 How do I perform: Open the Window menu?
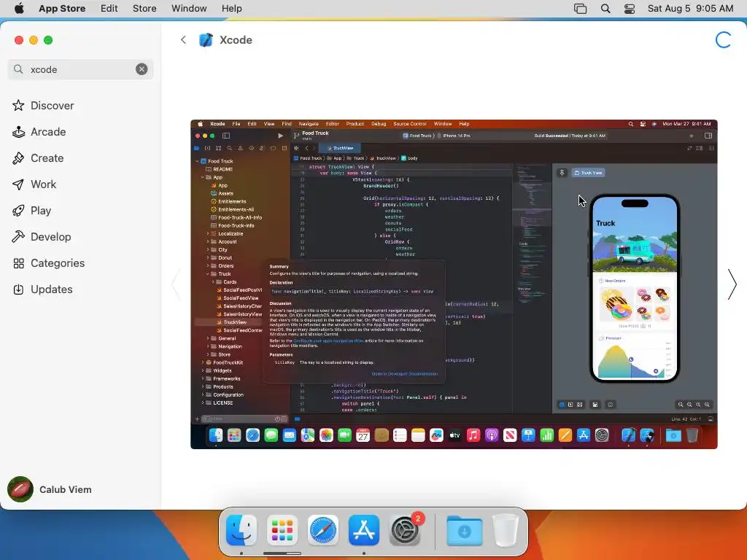189,9
